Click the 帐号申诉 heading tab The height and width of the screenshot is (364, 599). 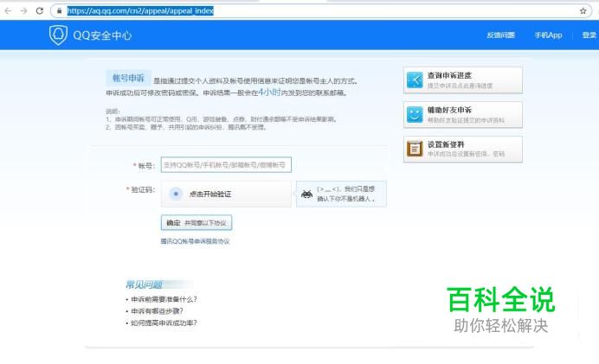tap(128, 78)
